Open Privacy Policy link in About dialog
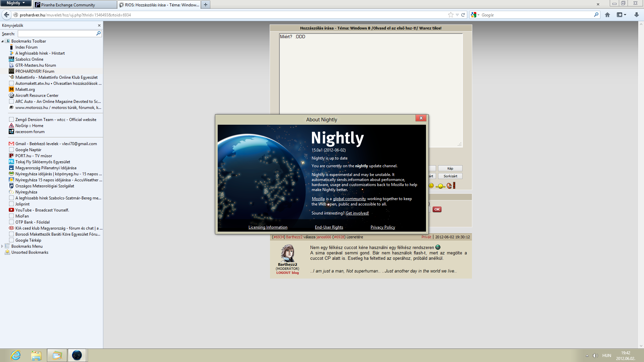 pos(383,227)
